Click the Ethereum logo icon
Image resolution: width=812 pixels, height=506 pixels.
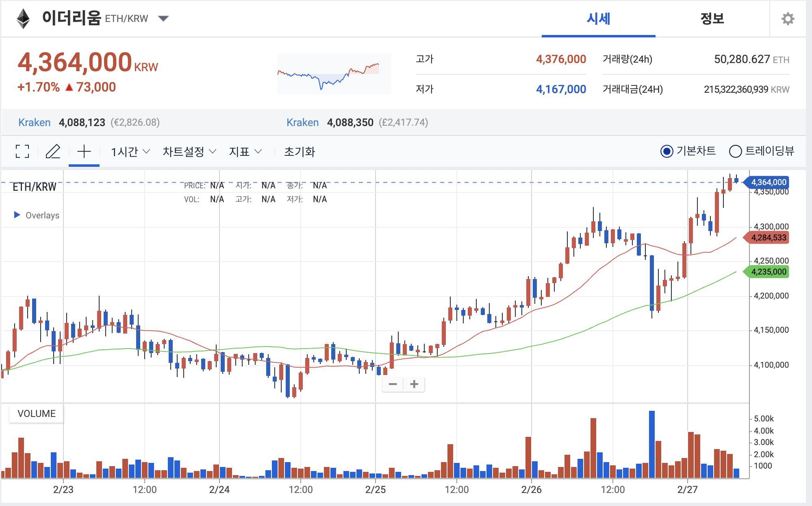tap(23, 19)
